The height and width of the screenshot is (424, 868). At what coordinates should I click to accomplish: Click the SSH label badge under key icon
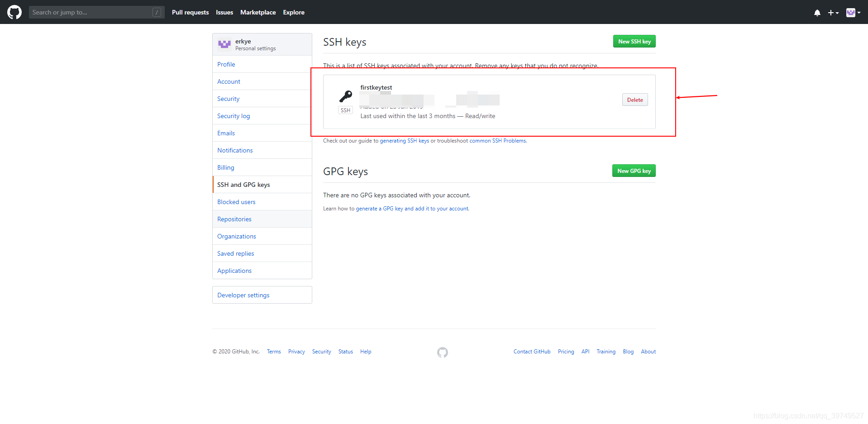tap(346, 110)
